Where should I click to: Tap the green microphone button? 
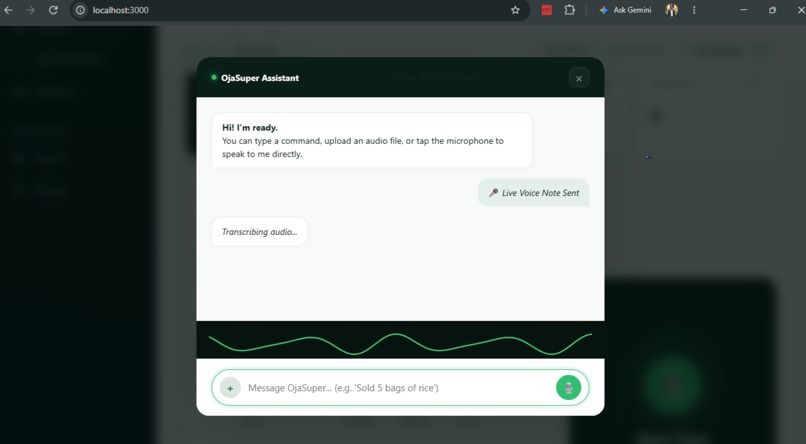click(568, 387)
